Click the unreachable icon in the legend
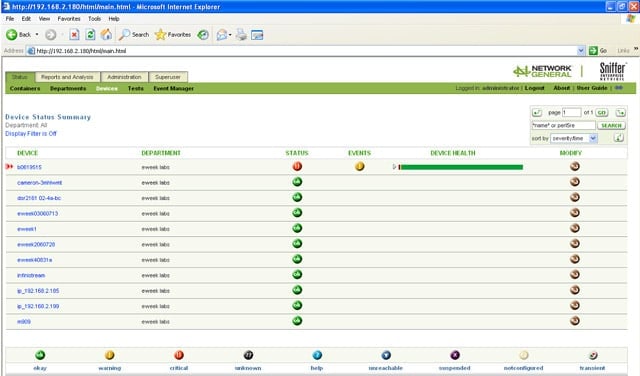Image resolution: width=640 pixels, height=376 pixels. coord(386,355)
